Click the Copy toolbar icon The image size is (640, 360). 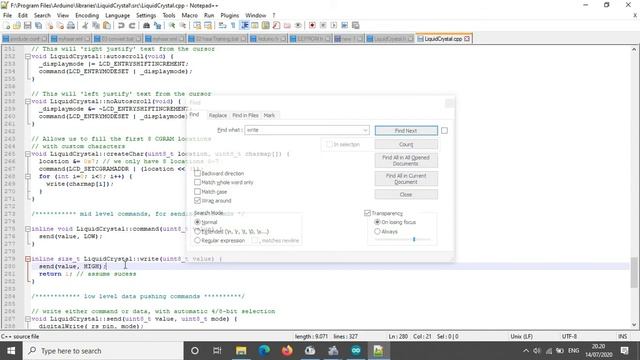click(96, 26)
